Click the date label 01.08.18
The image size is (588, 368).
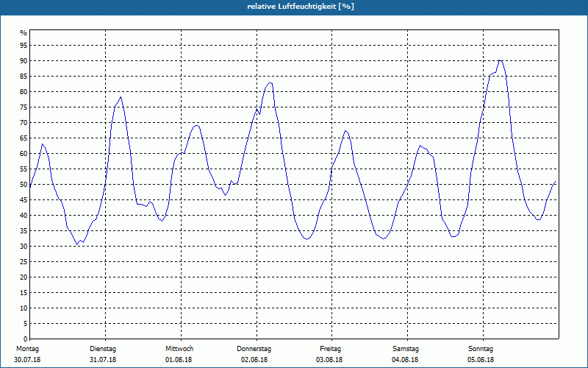pyautogui.click(x=179, y=360)
